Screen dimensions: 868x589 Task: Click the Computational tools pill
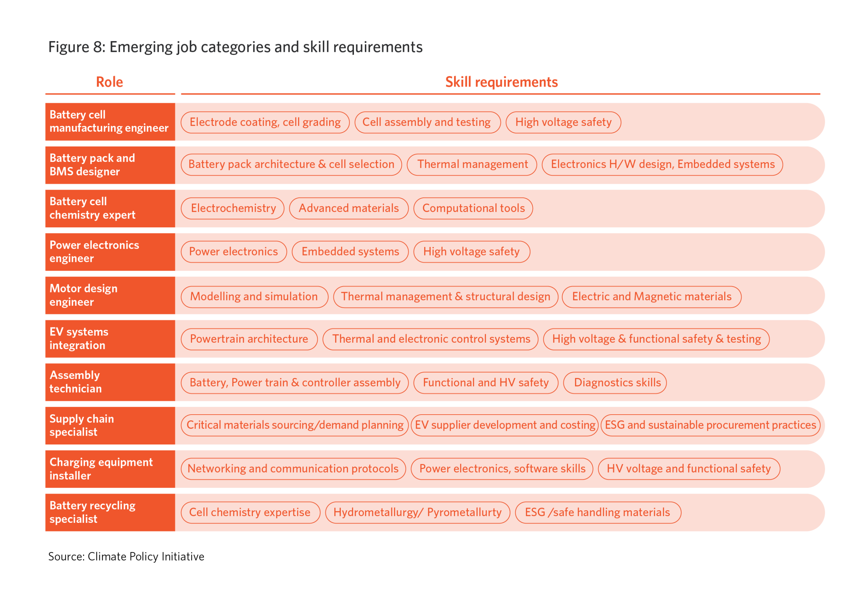[x=473, y=208]
